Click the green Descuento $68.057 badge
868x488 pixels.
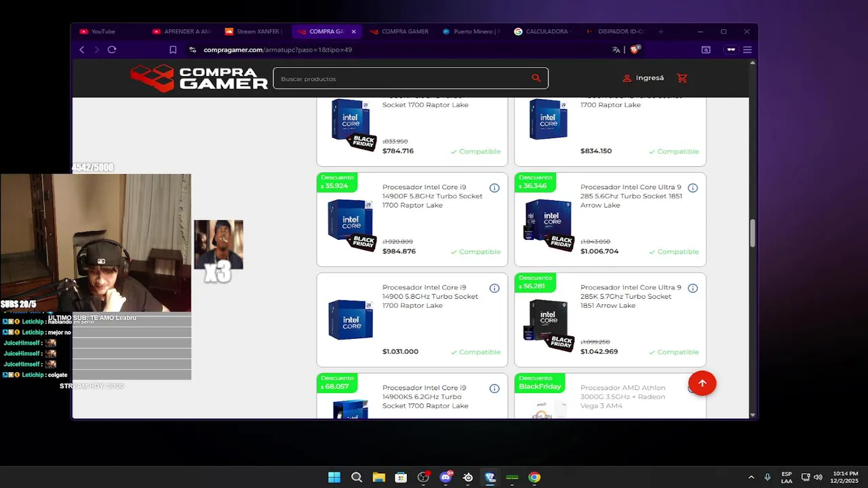tap(337, 382)
